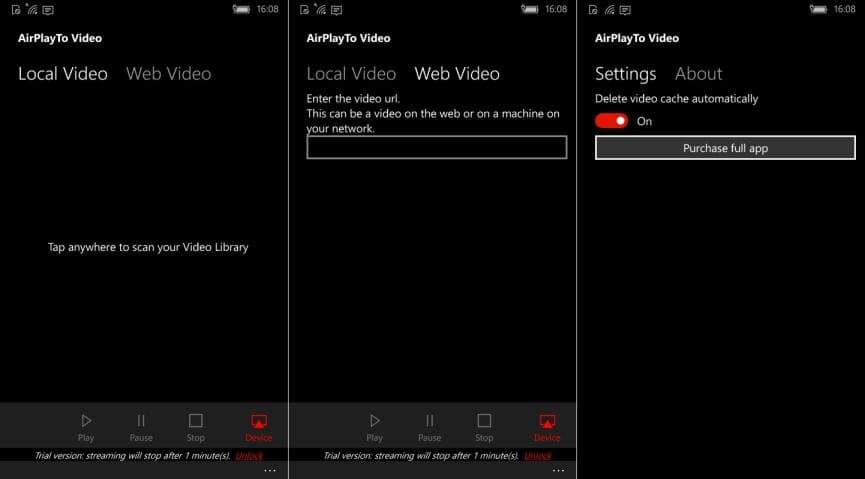The image size is (865, 479).
Task: Focus the video url input field
Action: [437, 147]
